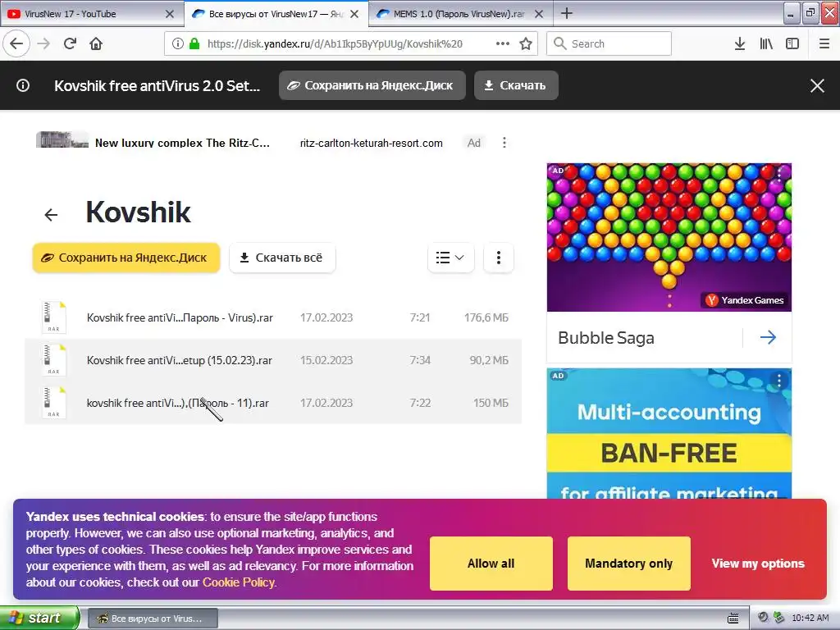Select file kovshik free antiVi...Пароль - 11).rar
This screenshot has height=630, width=840.
178,403
